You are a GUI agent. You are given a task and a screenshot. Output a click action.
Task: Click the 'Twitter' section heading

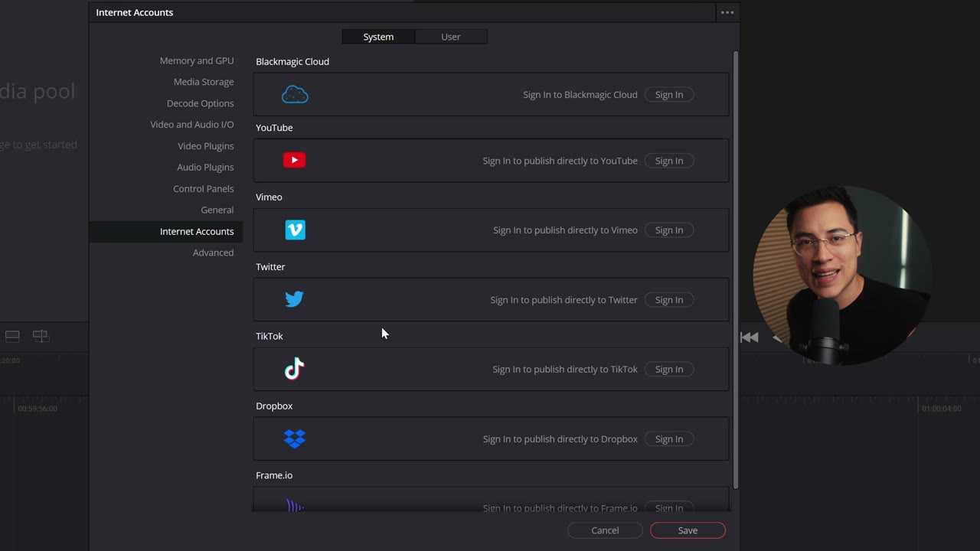[270, 267]
